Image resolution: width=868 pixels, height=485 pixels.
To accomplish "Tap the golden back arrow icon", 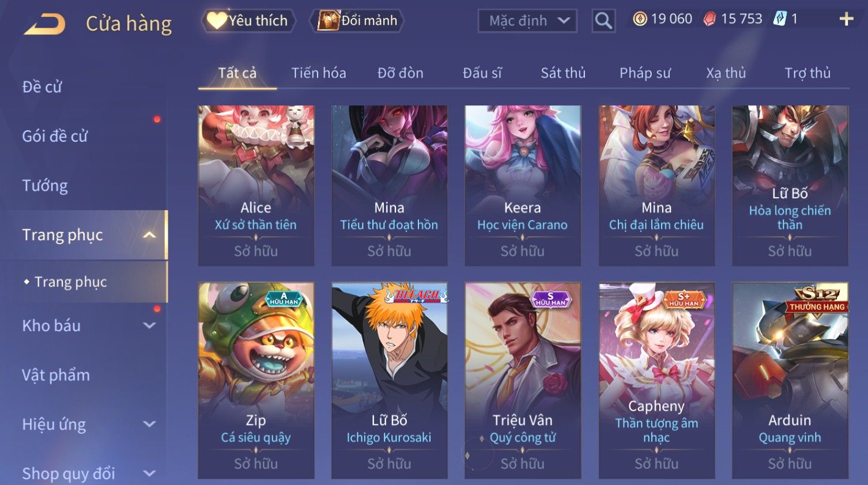I will point(44,25).
